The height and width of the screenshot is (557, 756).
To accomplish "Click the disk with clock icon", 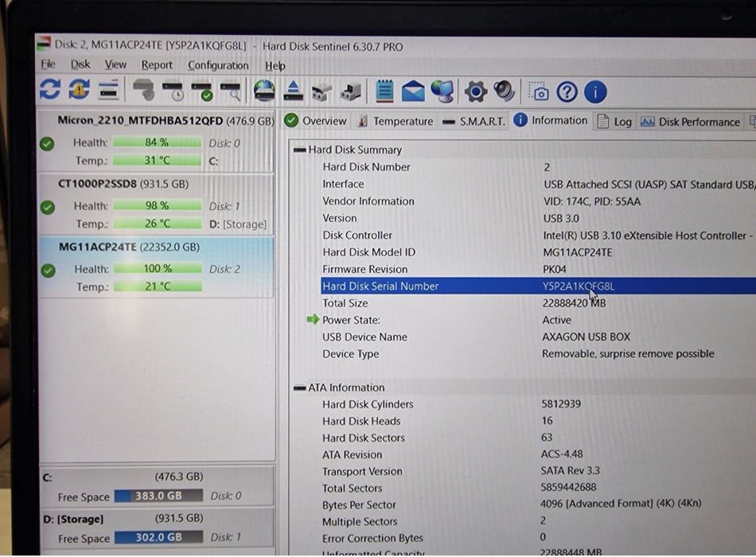I will click(173, 91).
